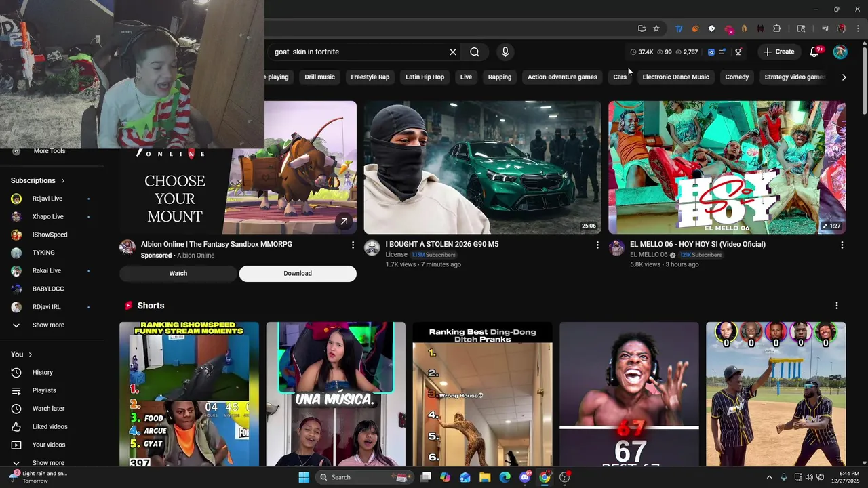
Task: Open File Explorer from the taskbar
Action: [x=485, y=477]
